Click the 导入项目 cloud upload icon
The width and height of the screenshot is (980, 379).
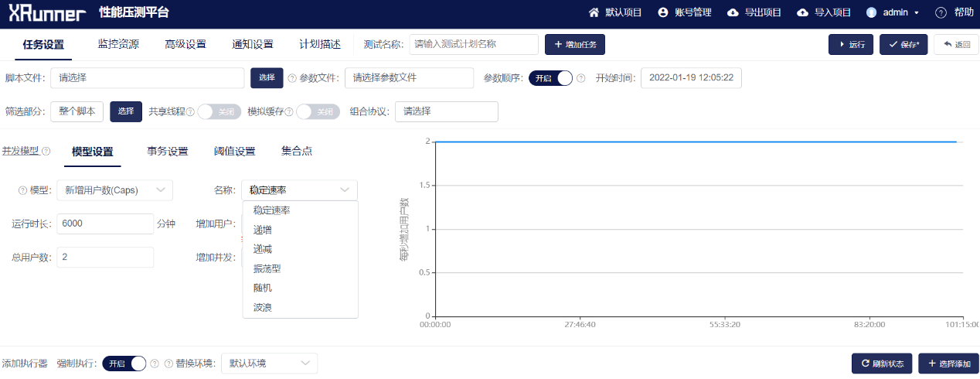[x=801, y=12]
